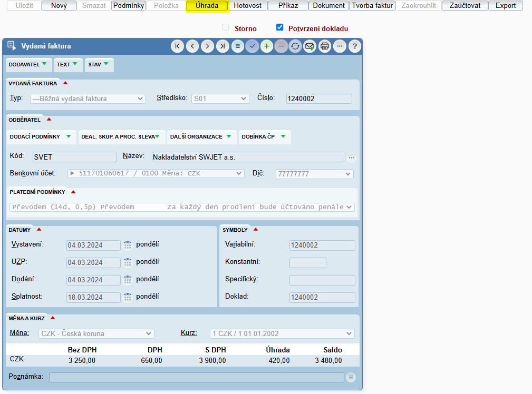Image resolution: width=532 pixels, height=394 pixels.
Task: Jump to last record icon
Action: [222, 46]
